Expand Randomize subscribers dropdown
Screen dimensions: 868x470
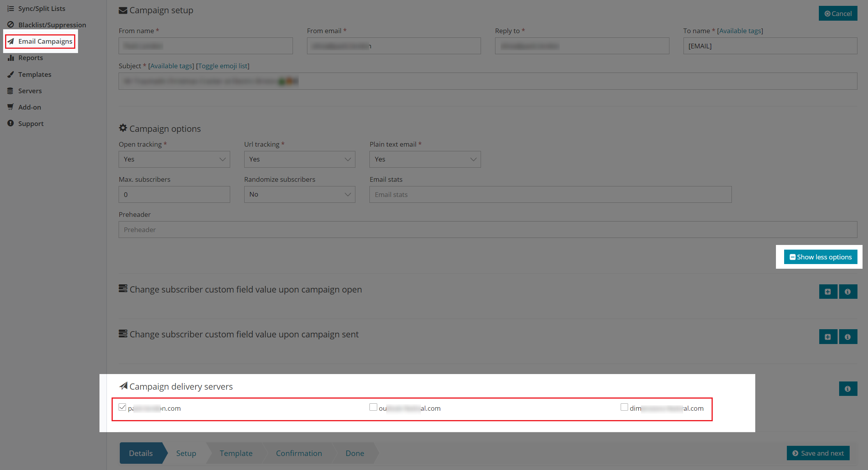point(299,194)
